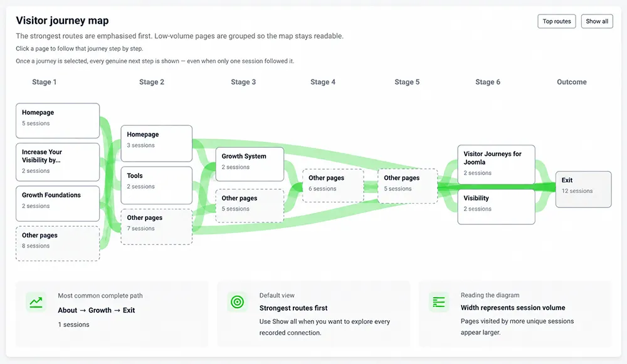Click the Outcome column header
The height and width of the screenshot is (364, 627).
tap(572, 82)
